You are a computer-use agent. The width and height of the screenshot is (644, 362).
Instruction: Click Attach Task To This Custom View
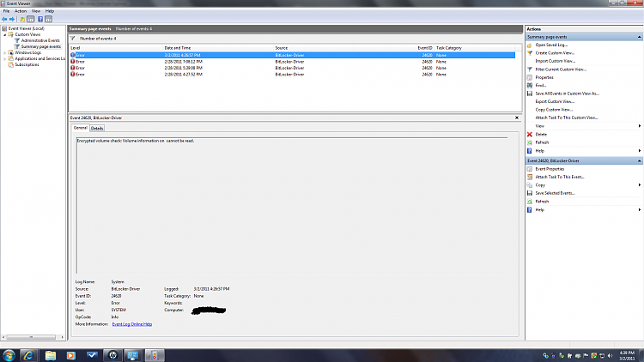tap(567, 118)
